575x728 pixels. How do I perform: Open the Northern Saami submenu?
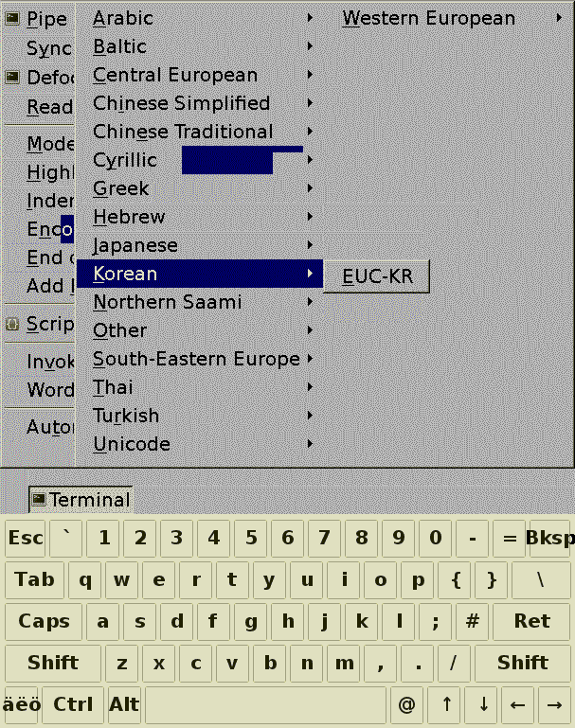(200, 302)
